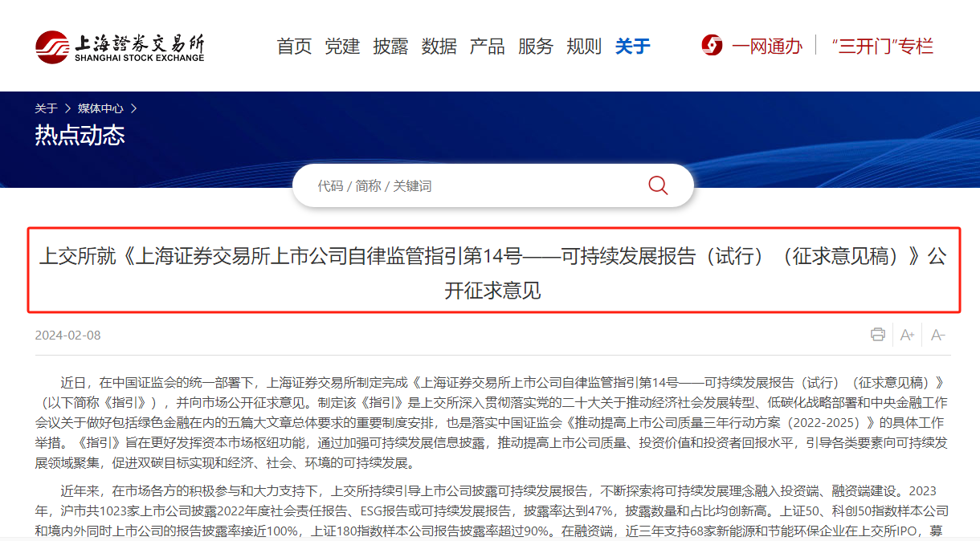Select the 产品 navigation menu
The width and height of the screenshot is (980, 541).
487,47
